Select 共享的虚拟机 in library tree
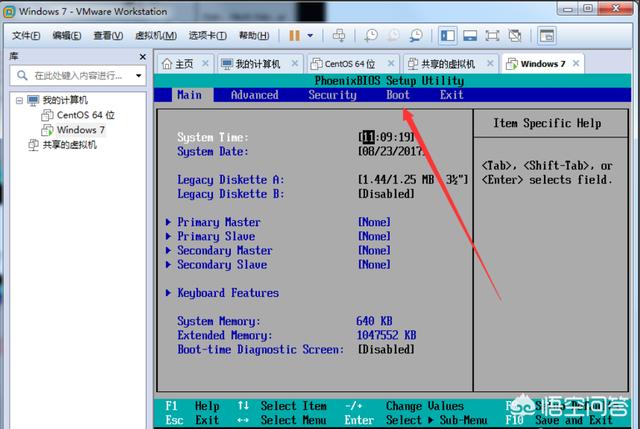The width and height of the screenshot is (640, 429). point(69,145)
